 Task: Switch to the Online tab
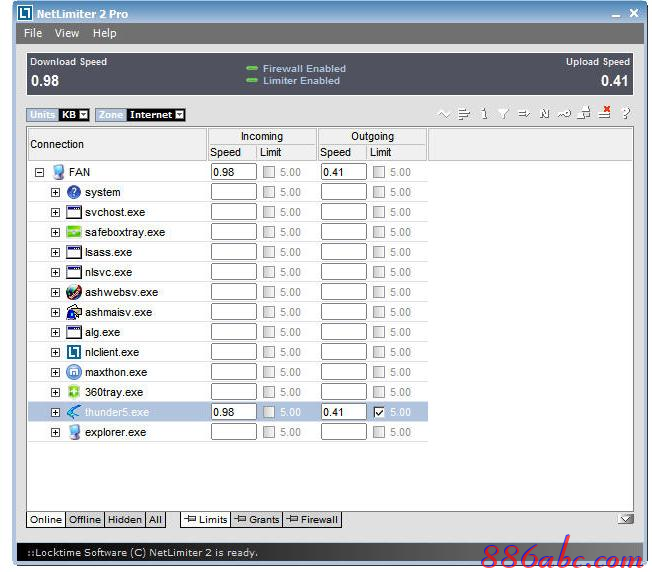(46, 520)
